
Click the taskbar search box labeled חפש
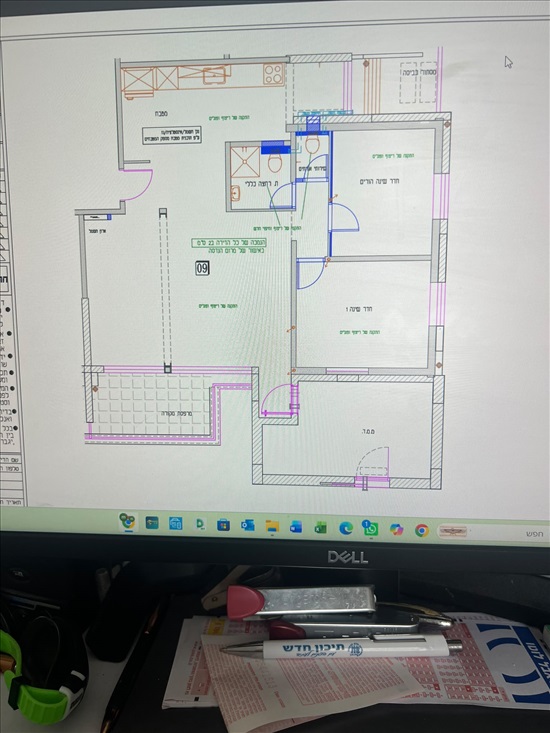[x=493, y=533]
